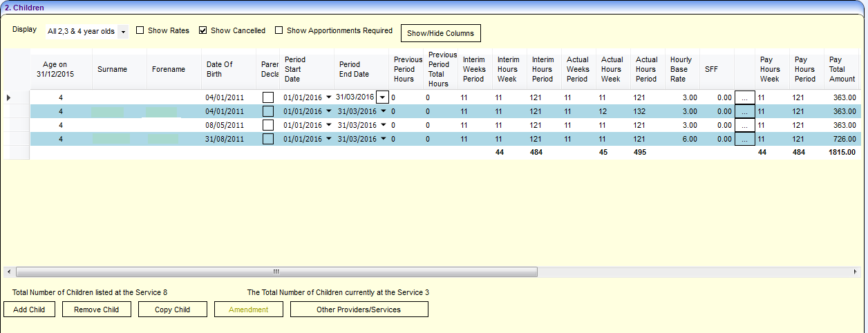Click scrollbar right arrow
The image size is (868, 333).
(x=856, y=272)
